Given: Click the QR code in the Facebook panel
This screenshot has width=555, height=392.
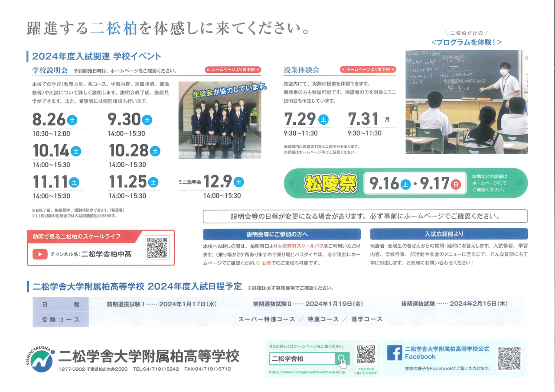Looking at the screenshot, I should 509,358.
